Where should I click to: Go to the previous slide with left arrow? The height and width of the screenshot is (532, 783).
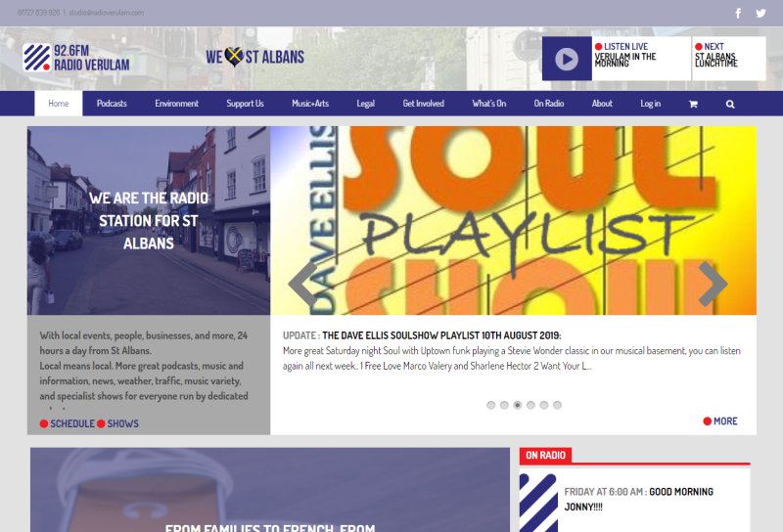[303, 284]
